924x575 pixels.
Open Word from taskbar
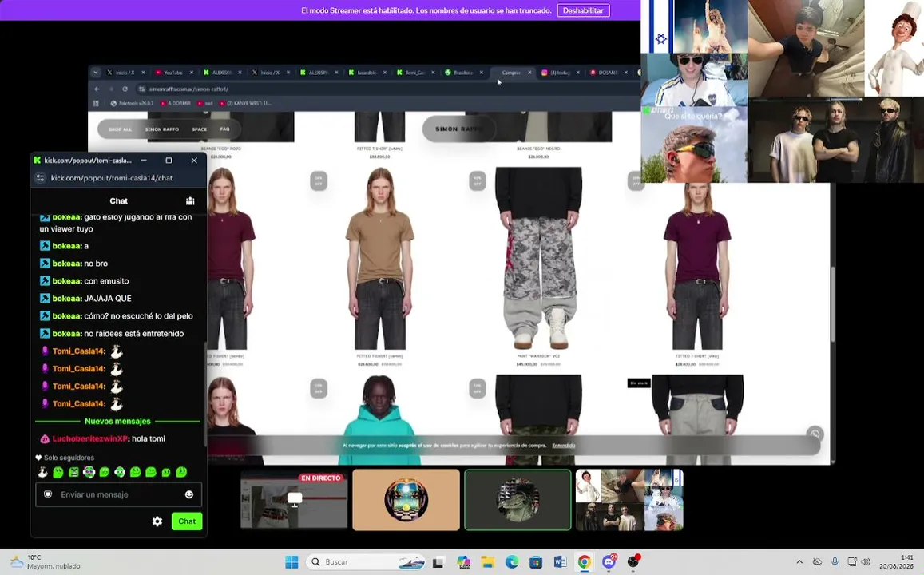pyautogui.click(x=560, y=562)
